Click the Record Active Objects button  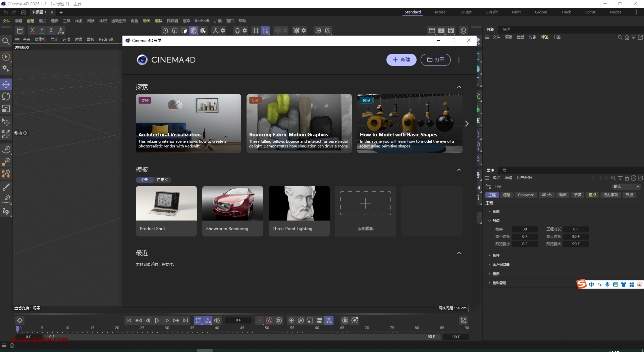[x=260, y=320]
